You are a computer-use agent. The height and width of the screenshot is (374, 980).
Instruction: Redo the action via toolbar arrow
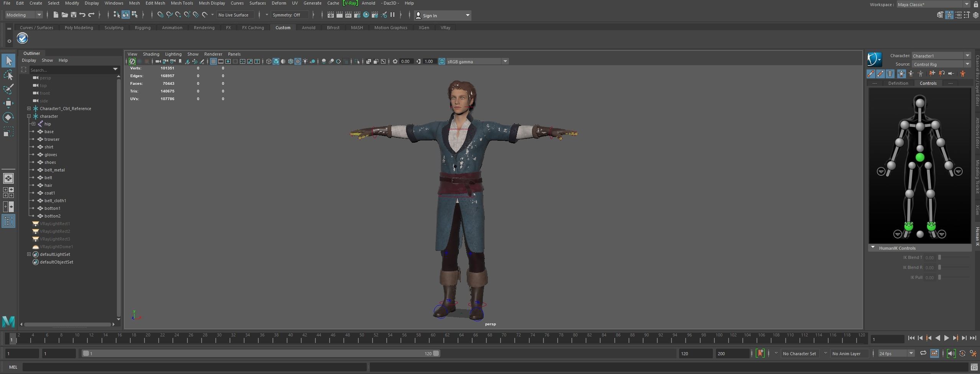point(91,15)
